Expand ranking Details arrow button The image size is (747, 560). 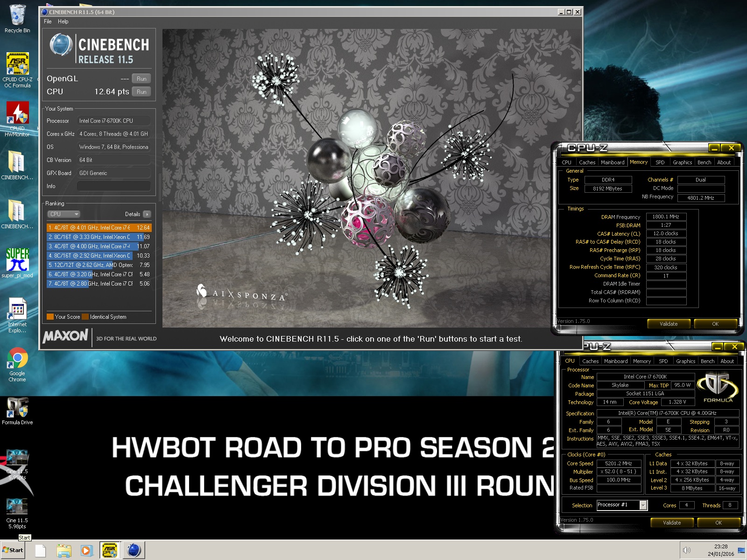tap(147, 214)
